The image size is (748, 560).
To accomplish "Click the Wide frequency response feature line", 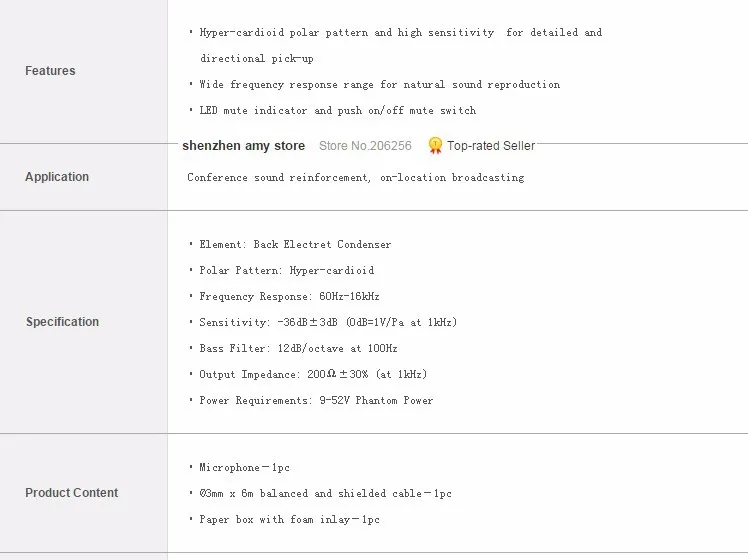I will (x=374, y=84).
